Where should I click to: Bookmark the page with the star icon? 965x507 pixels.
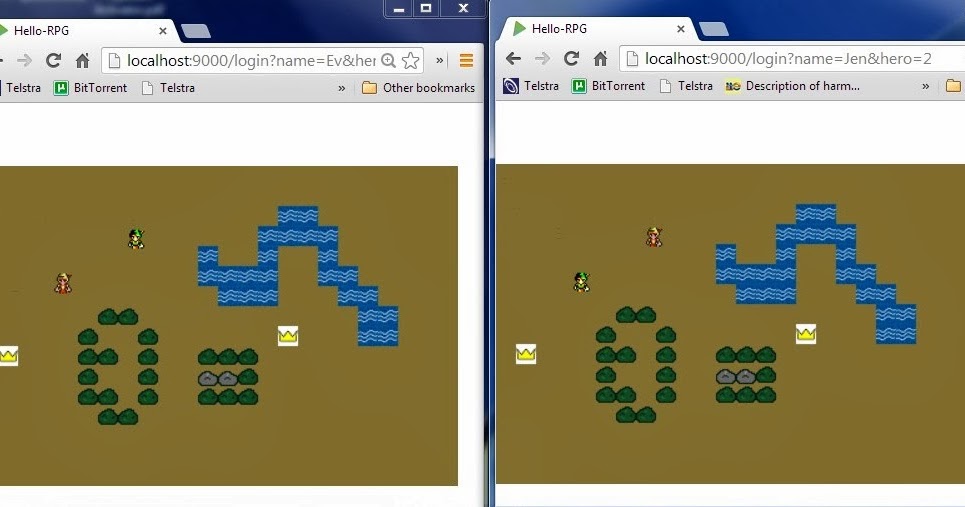click(x=410, y=60)
